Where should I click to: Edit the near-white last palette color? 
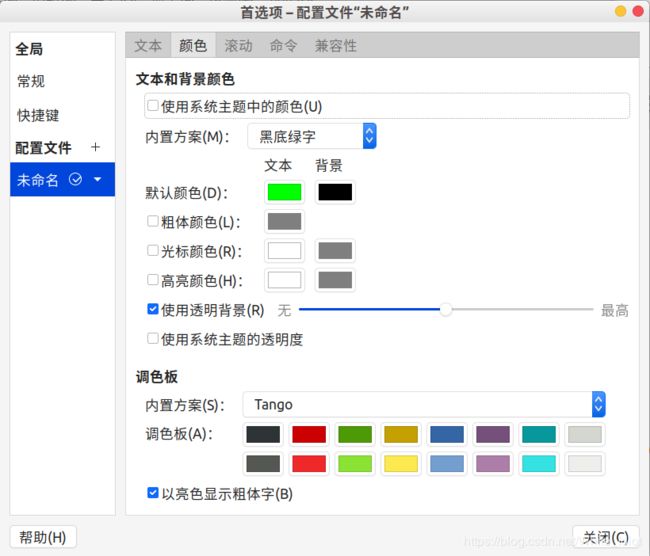[585, 464]
